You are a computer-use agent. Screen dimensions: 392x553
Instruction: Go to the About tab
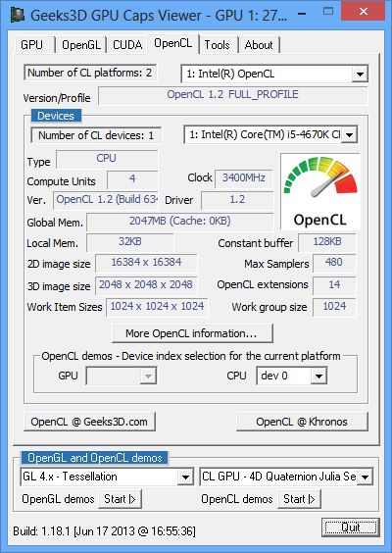click(259, 45)
